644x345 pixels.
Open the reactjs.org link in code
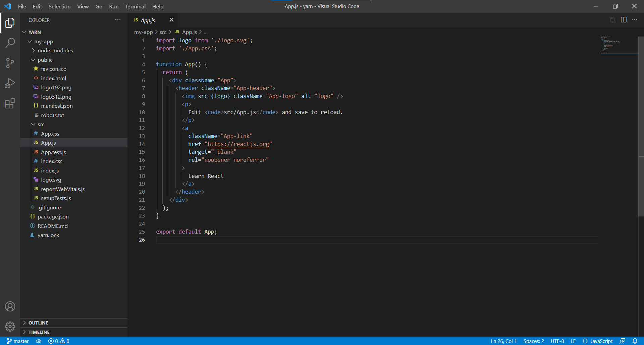click(238, 144)
